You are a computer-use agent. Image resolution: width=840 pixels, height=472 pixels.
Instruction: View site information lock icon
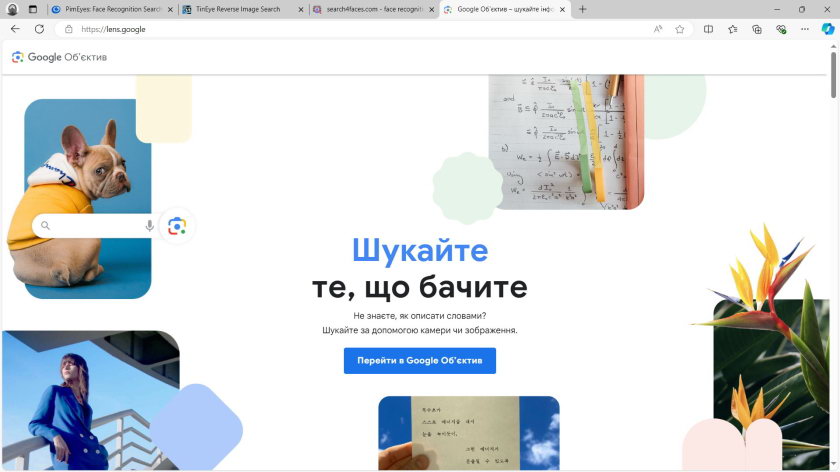coord(69,29)
